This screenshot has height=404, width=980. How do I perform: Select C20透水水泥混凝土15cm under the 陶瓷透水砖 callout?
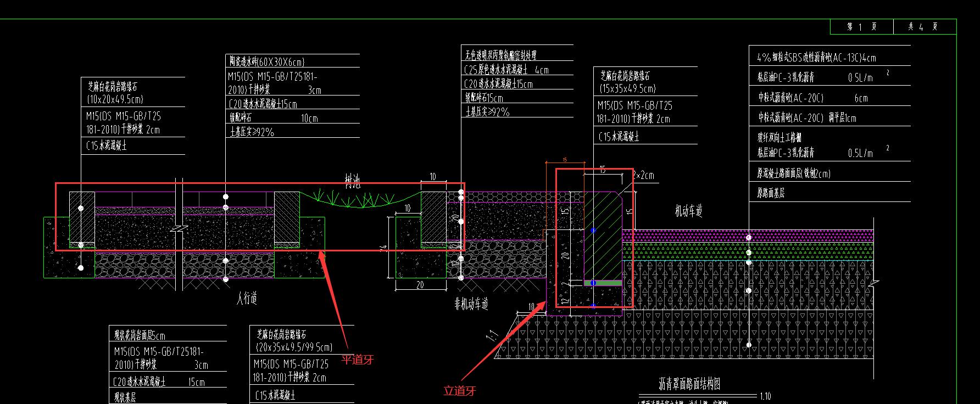[x=263, y=104]
